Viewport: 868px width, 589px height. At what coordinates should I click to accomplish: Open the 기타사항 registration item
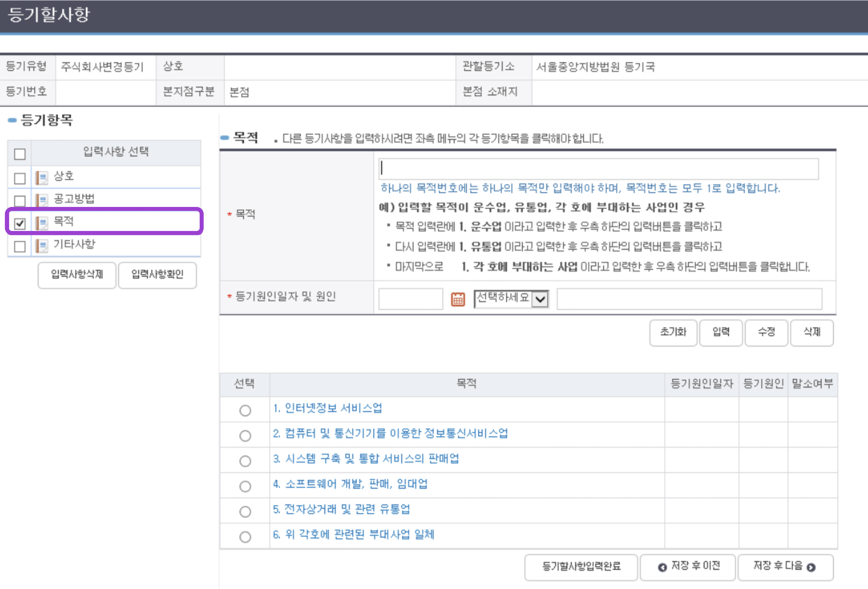(x=74, y=244)
